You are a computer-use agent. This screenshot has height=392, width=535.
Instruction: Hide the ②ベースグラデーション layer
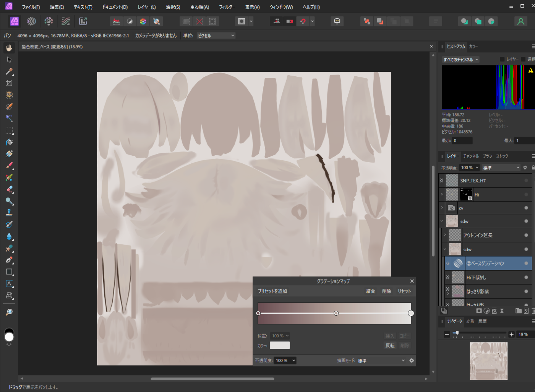click(x=526, y=263)
